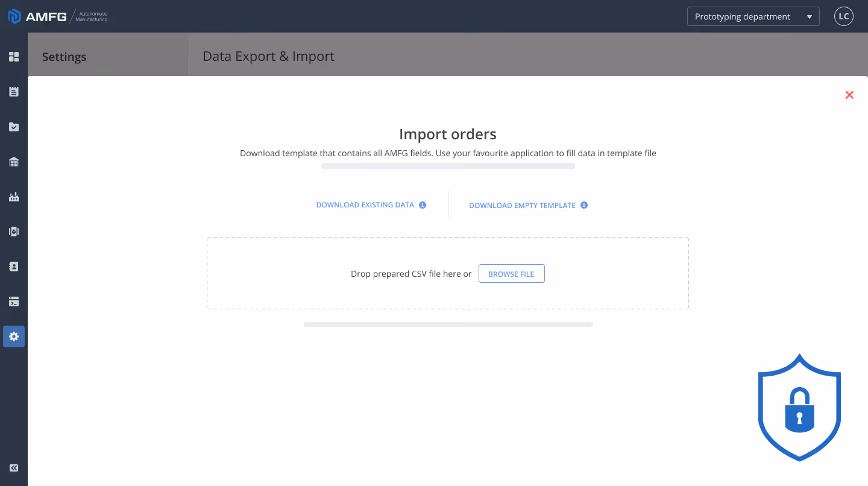Select the Projects/tasks sidebar icon
868x486 pixels.
13,127
